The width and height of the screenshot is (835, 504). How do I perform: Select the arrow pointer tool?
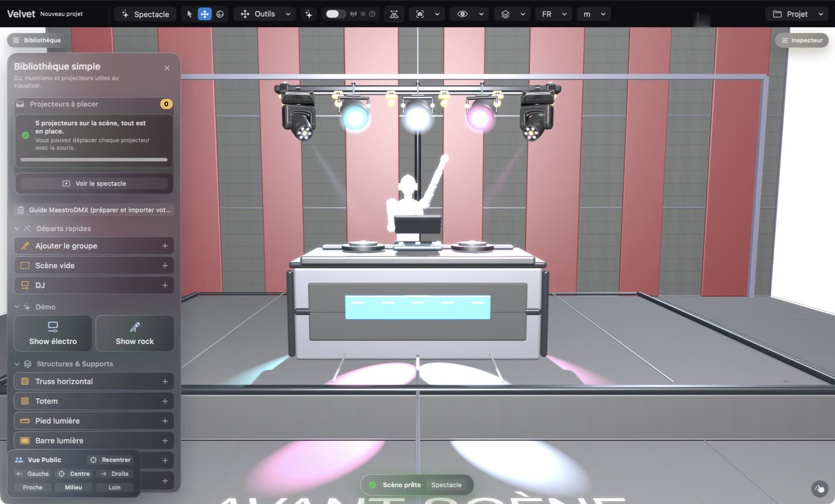[189, 14]
